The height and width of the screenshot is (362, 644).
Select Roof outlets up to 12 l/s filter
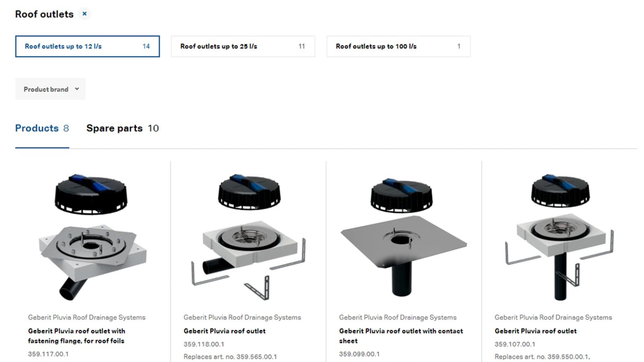point(87,46)
